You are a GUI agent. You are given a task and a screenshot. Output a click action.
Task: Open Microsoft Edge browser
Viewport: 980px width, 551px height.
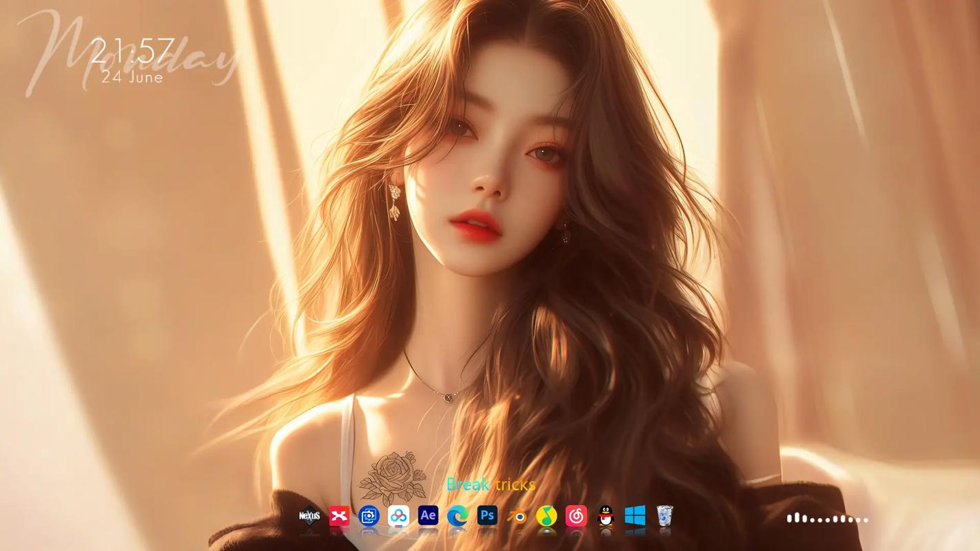[x=458, y=515]
